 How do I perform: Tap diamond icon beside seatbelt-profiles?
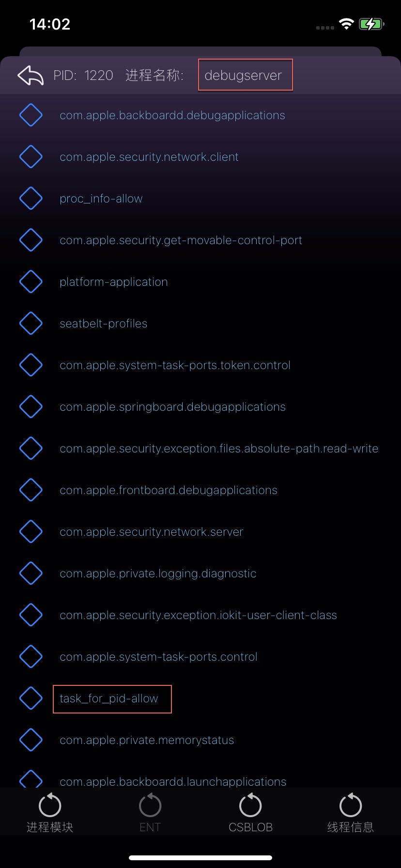point(31,324)
